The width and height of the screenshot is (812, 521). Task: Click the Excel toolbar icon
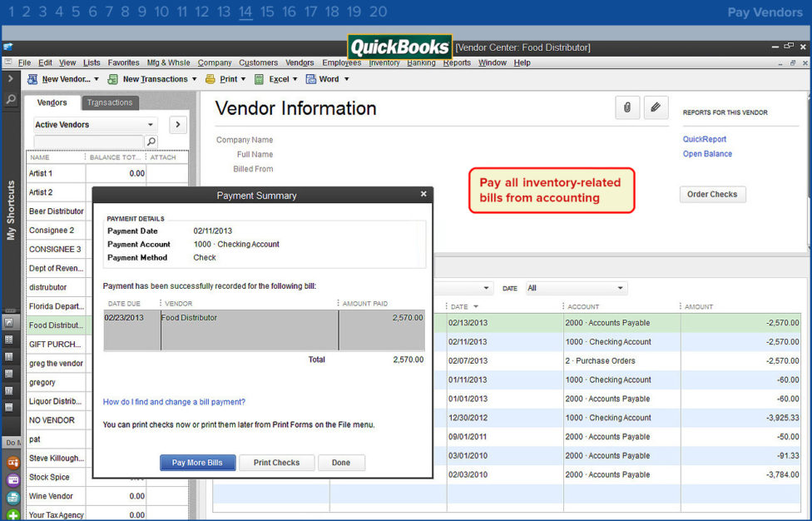click(259, 79)
